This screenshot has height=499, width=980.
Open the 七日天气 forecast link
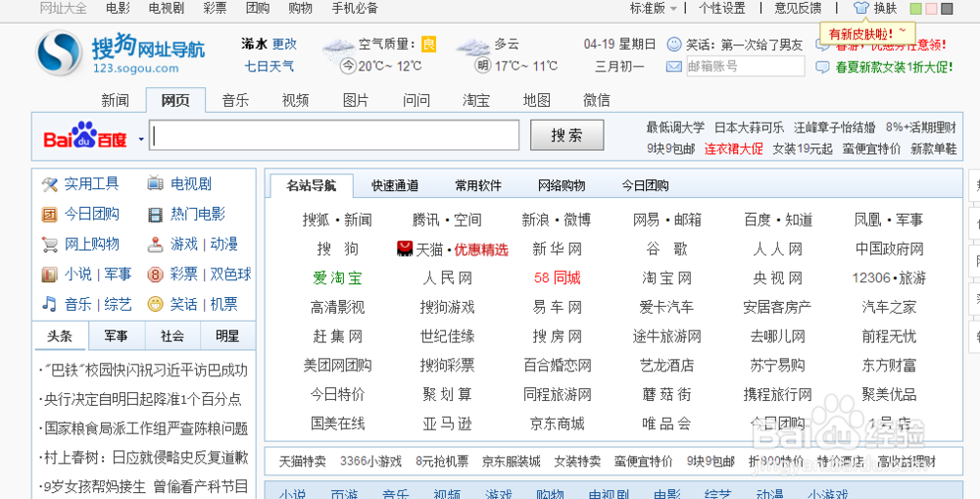pyautogui.click(x=269, y=67)
